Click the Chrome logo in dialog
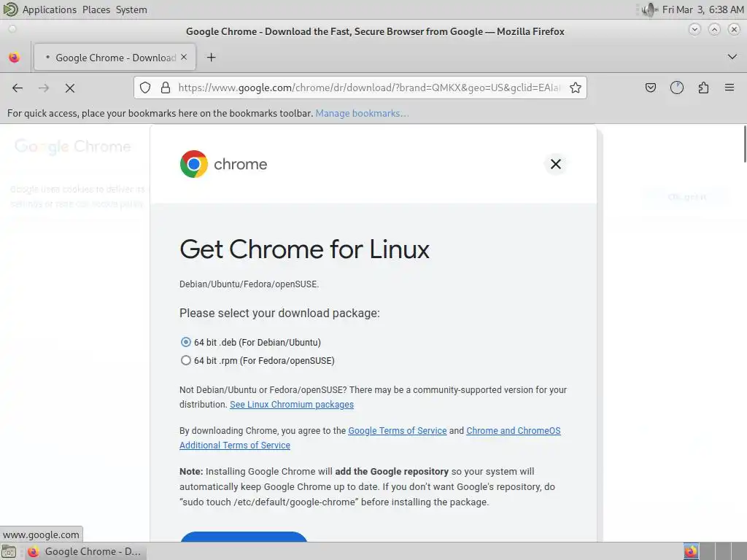 pos(193,164)
